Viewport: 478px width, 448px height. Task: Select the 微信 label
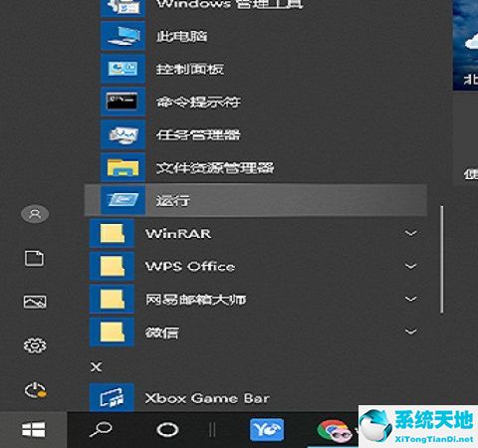162,333
